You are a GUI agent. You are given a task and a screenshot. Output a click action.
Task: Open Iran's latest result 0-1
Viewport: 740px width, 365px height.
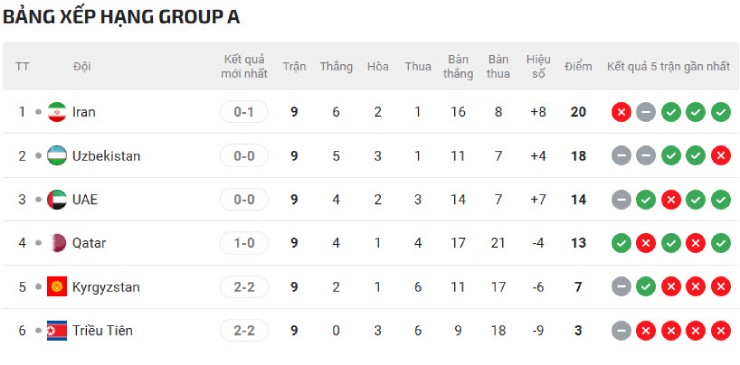tap(244, 112)
